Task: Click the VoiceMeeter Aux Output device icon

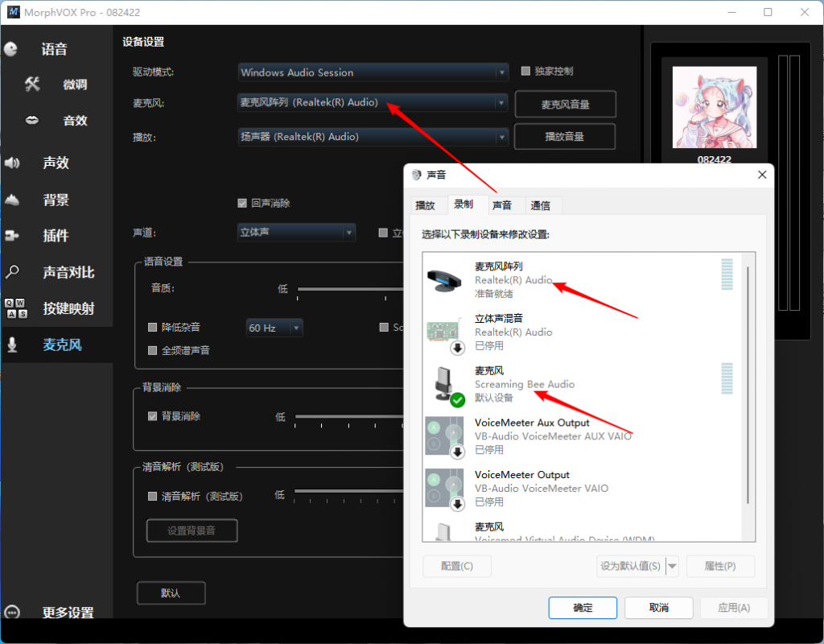Action: (445, 437)
